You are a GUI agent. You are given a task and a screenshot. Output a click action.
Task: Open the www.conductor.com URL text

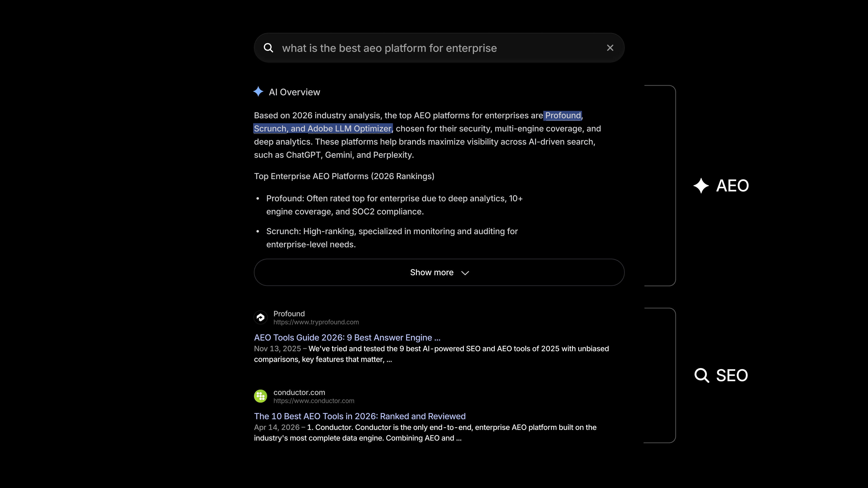[314, 401]
